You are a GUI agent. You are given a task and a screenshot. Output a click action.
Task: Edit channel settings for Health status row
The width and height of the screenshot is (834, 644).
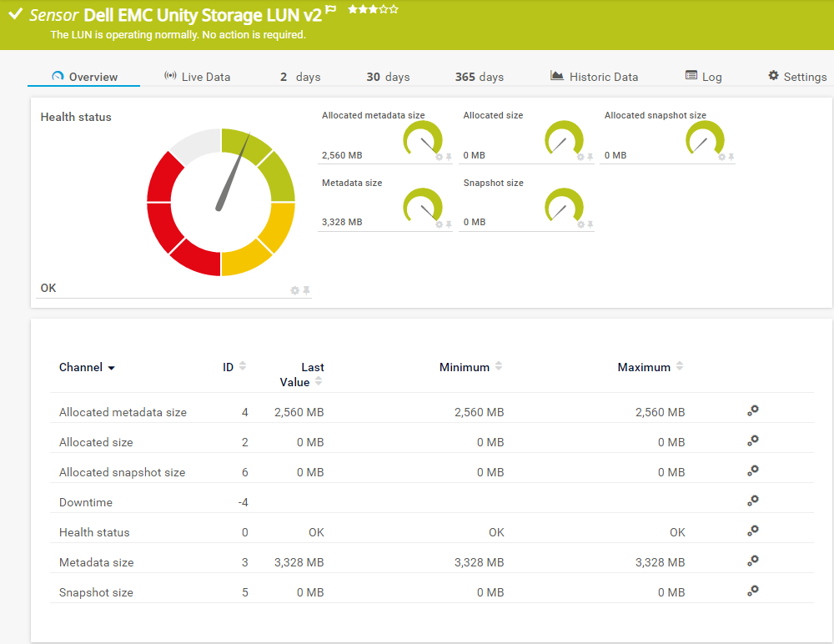[x=752, y=531]
